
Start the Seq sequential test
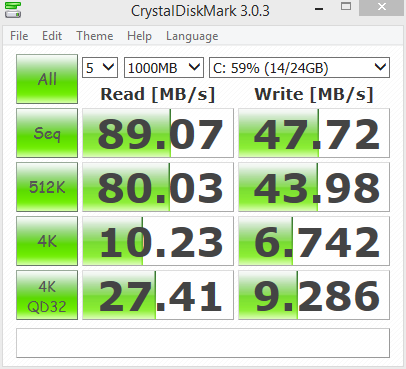(47, 133)
